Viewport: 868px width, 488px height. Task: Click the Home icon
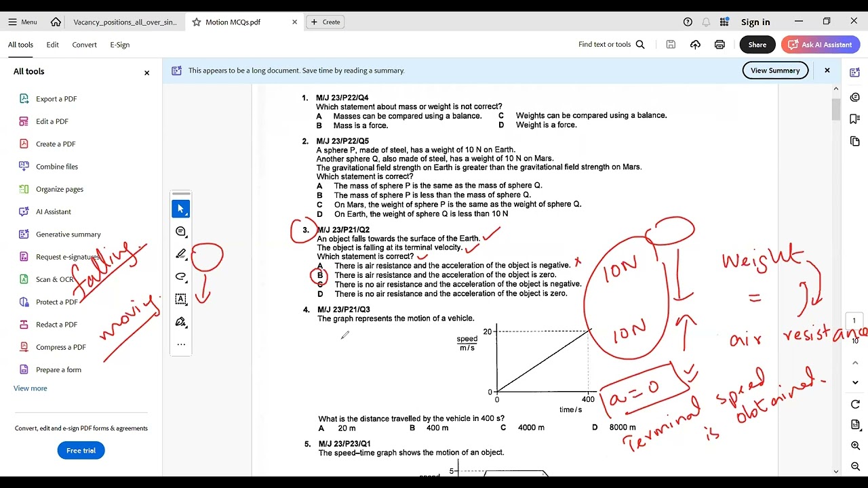[x=56, y=22]
